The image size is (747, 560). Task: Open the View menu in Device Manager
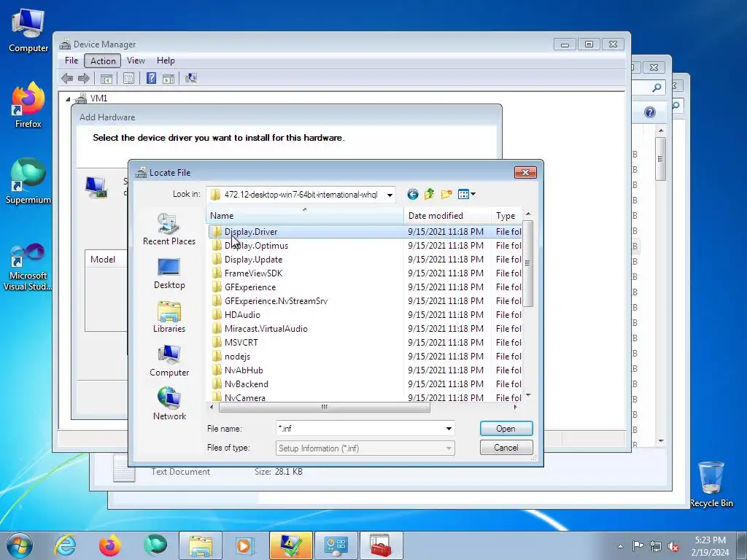(x=136, y=61)
